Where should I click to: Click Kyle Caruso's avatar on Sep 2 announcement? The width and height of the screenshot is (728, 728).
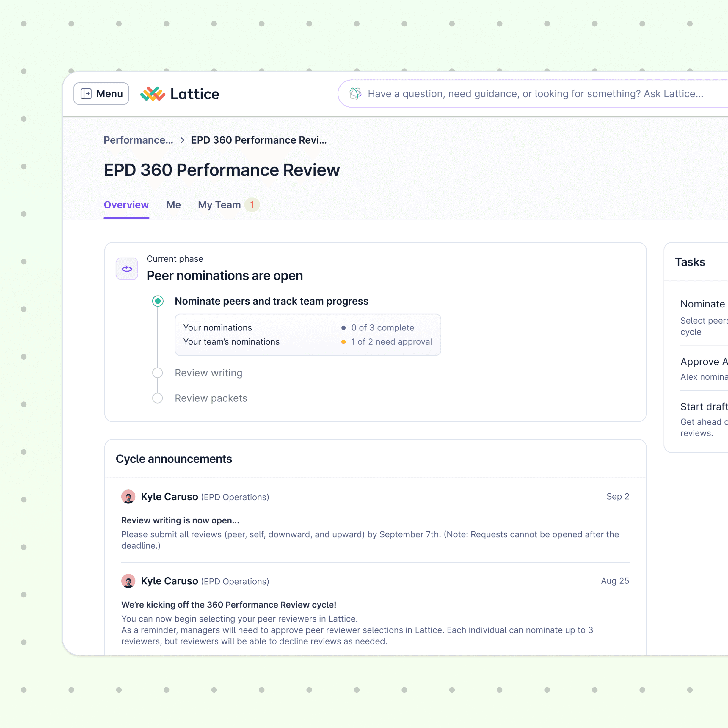pyautogui.click(x=128, y=497)
